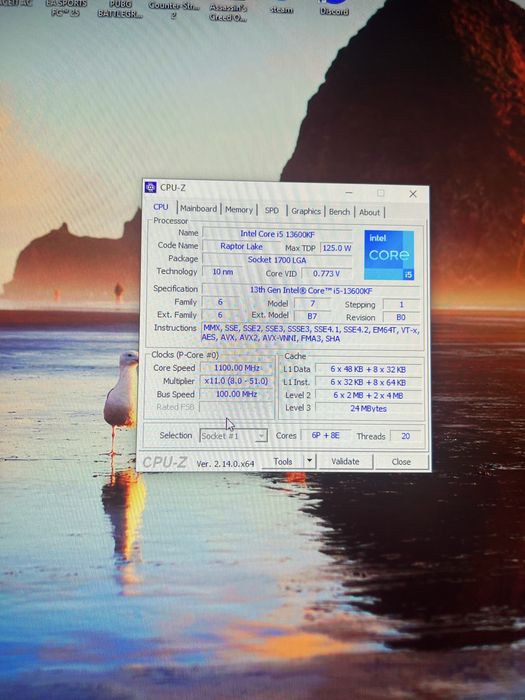Click the Stepping value 1
Image resolution: width=525 pixels, height=700 pixels.
[x=401, y=304]
